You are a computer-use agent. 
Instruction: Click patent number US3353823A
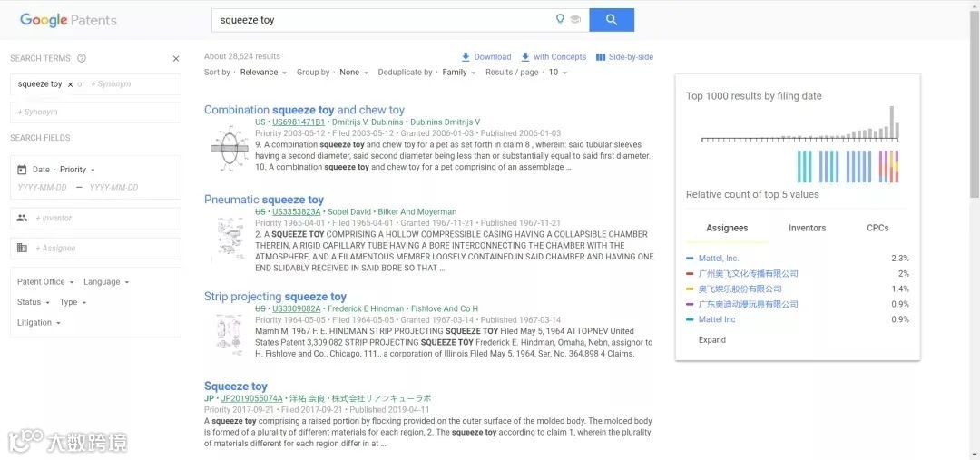pos(296,212)
